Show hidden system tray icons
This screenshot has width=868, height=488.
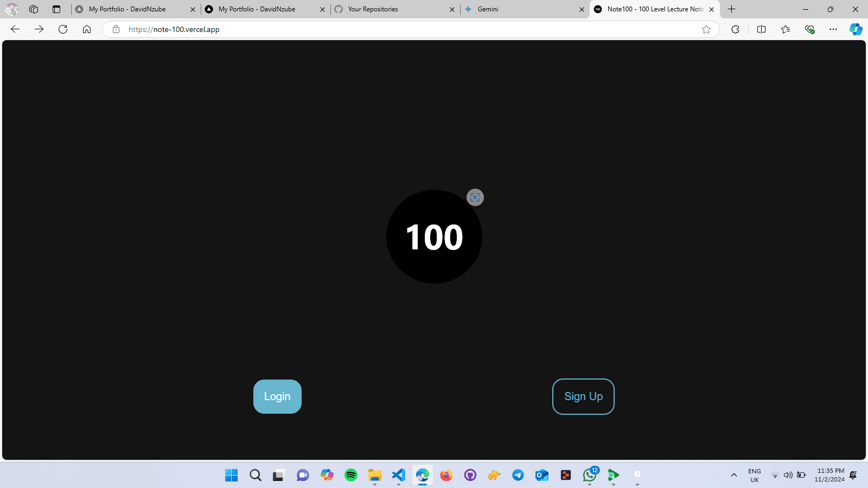[734, 475]
